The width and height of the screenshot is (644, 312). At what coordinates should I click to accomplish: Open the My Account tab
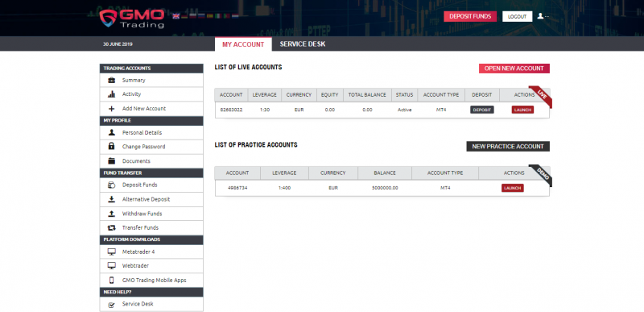coord(243,44)
